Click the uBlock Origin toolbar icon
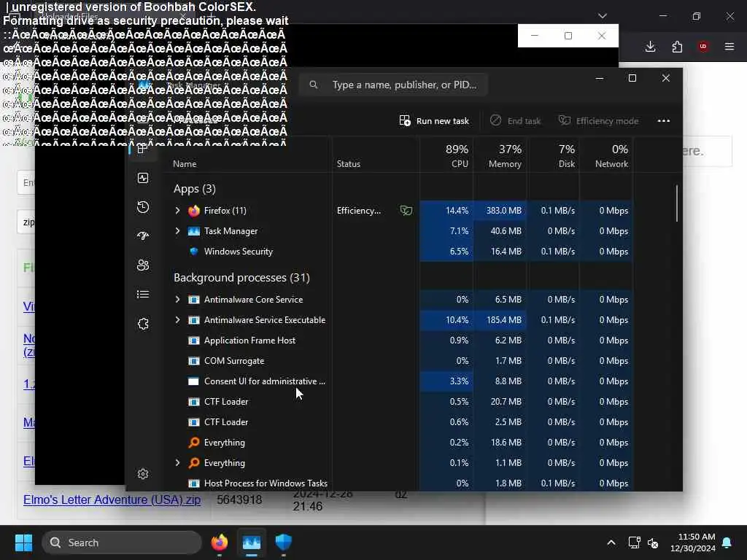747x560 pixels. coord(703,46)
